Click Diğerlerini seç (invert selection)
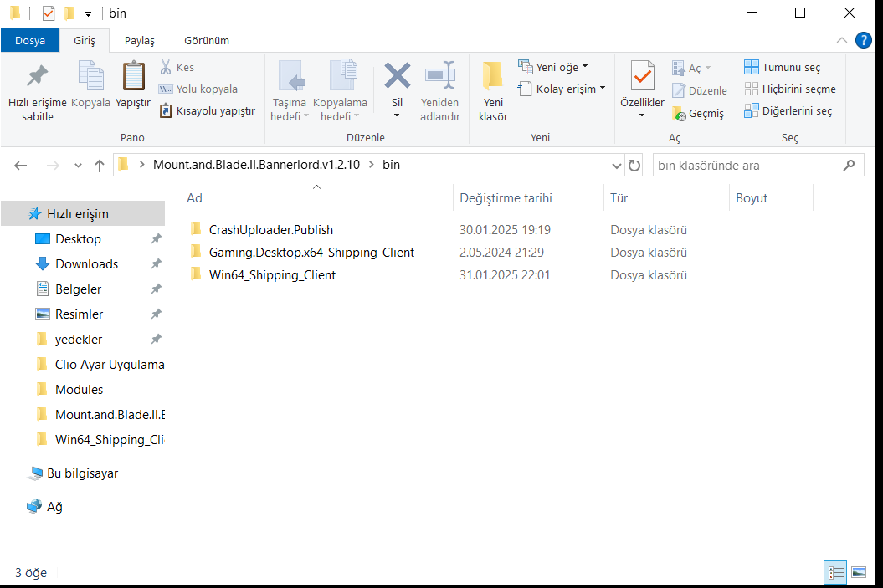 788,111
